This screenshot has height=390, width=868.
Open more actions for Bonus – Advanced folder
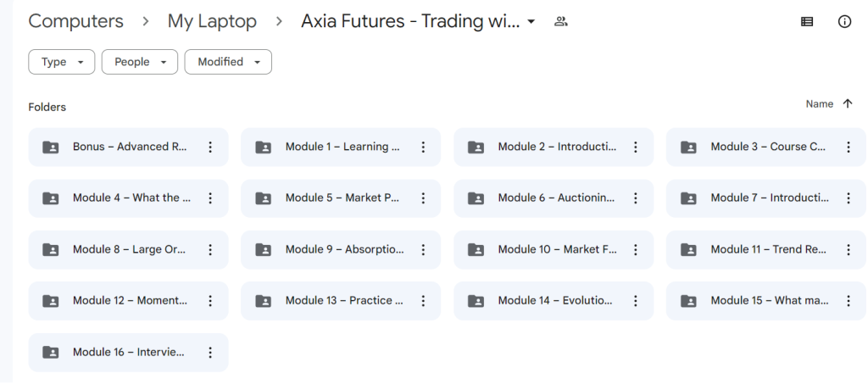210,147
